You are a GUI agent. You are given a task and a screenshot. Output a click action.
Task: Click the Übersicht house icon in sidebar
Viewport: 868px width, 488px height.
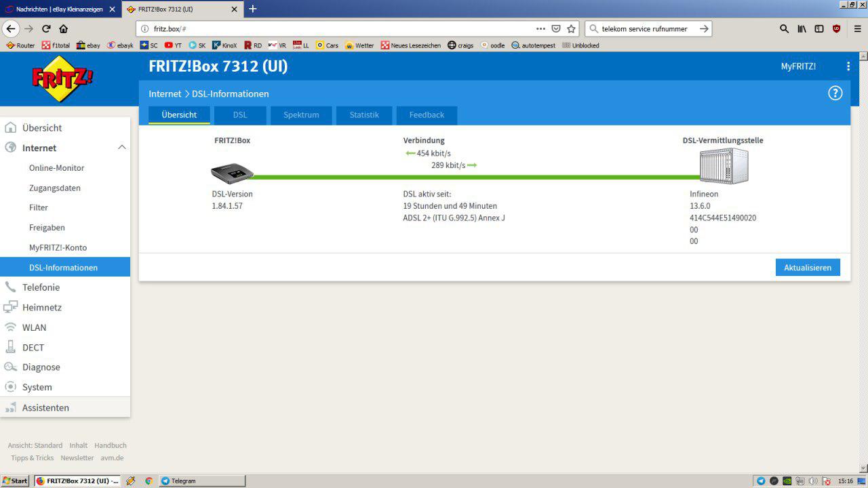coord(11,127)
